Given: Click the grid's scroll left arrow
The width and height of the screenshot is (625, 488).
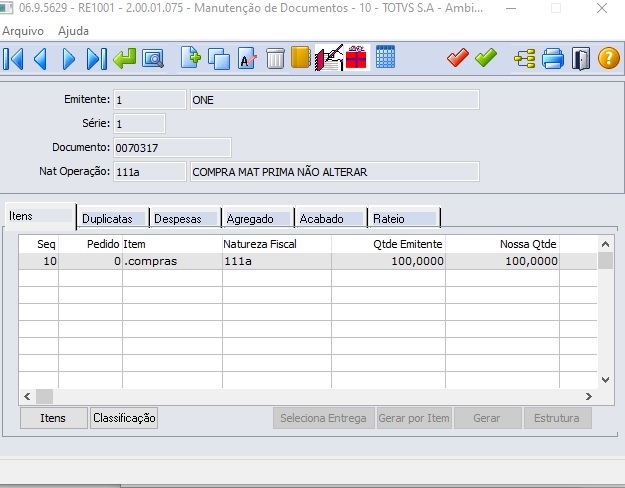Looking at the screenshot, I should tap(27, 396).
